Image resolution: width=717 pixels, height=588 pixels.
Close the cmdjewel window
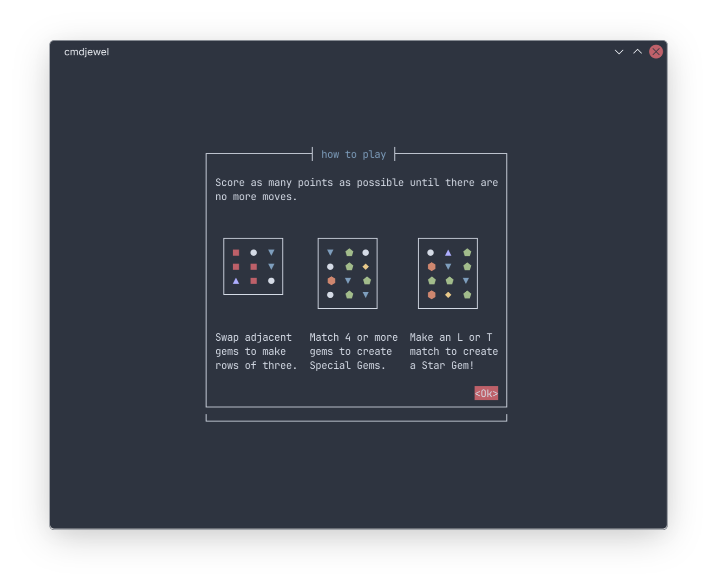point(656,52)
